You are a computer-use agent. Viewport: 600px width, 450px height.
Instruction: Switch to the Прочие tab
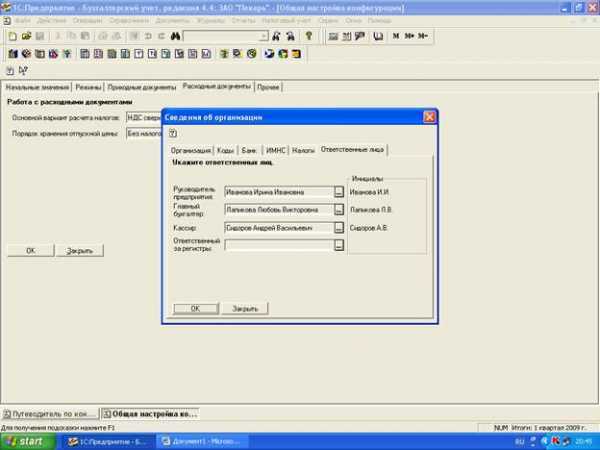point(268,87)
